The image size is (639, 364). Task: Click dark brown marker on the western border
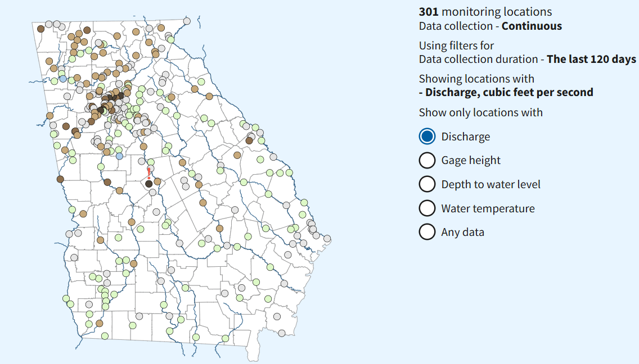pyautogui.click(x=60, y=179)
